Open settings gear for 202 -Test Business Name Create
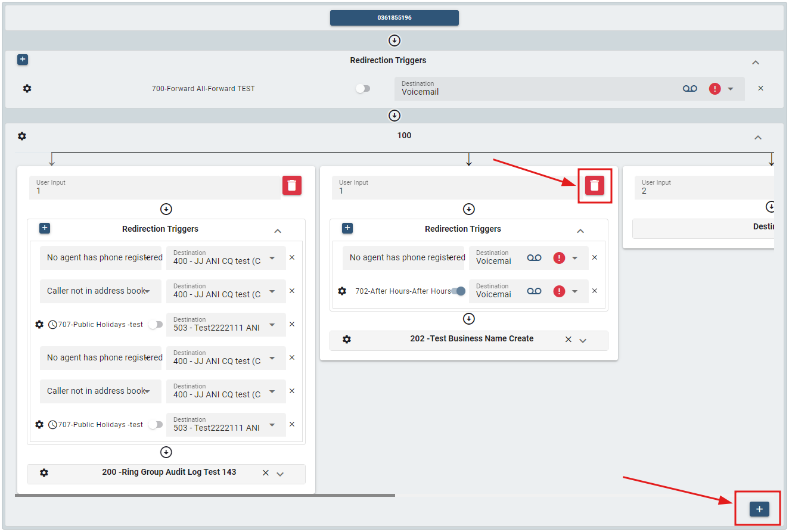789x532 pixels. pyautogui.click(x=347, y=339)
